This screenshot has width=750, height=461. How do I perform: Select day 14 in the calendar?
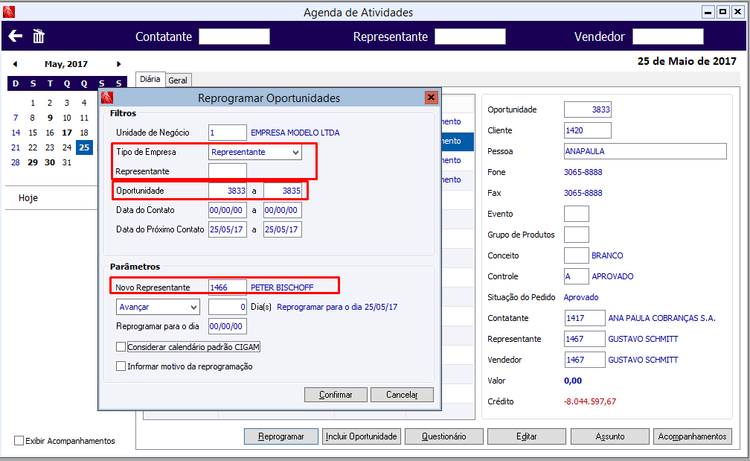point(16,132)
